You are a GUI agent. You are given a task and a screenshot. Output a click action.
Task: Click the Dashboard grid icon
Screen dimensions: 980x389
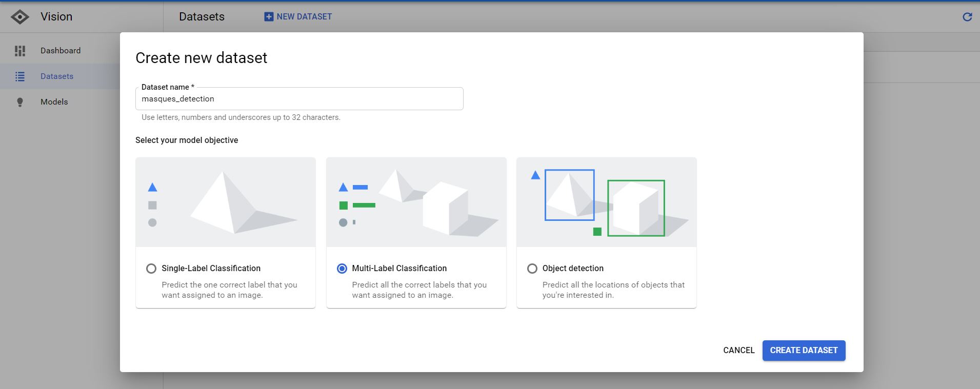20,51
